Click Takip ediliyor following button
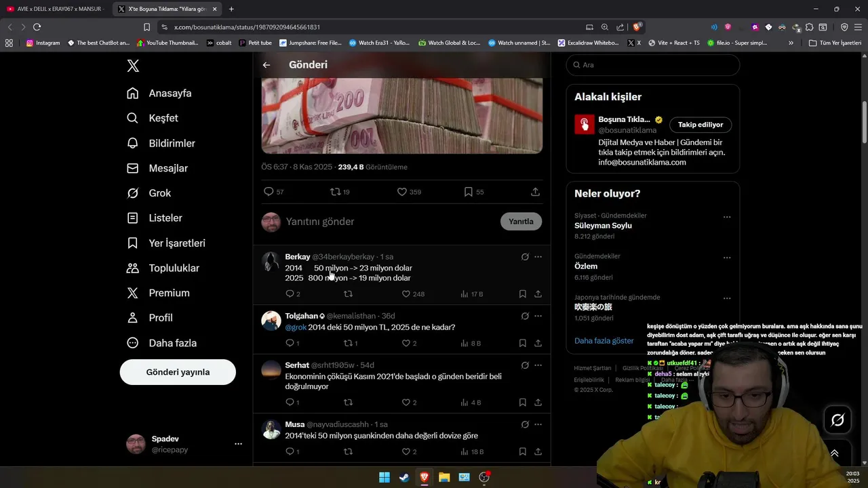The image size is (868, 488). [x=701, y=125]
